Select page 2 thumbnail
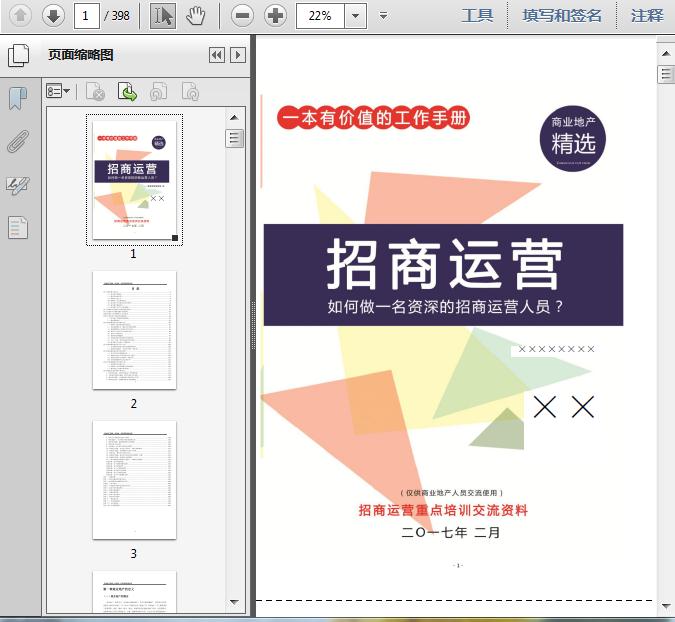This screenshot has height=622, width=675. pyautogui.click(x=134, y=330)
